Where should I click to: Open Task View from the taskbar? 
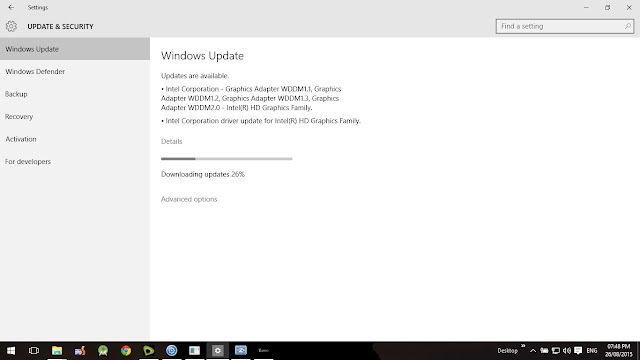click(34, 351)
